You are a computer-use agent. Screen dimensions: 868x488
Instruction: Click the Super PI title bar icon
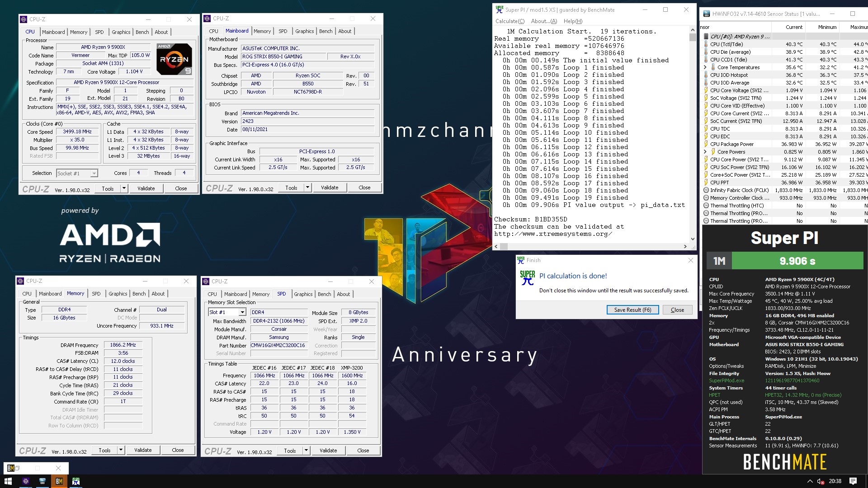pyautogui.click(x=499, y=9)
